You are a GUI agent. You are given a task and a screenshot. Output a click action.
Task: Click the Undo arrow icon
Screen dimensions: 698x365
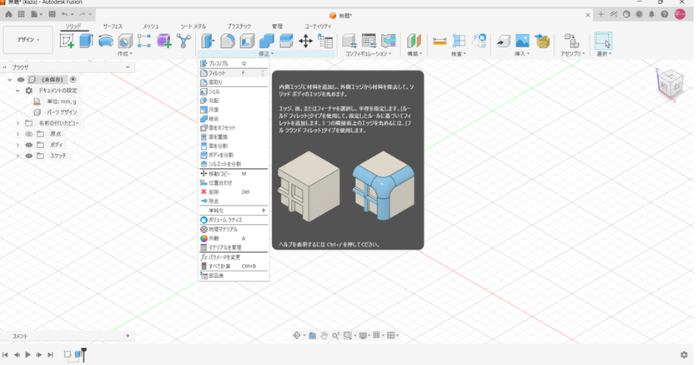coord(65,15)
